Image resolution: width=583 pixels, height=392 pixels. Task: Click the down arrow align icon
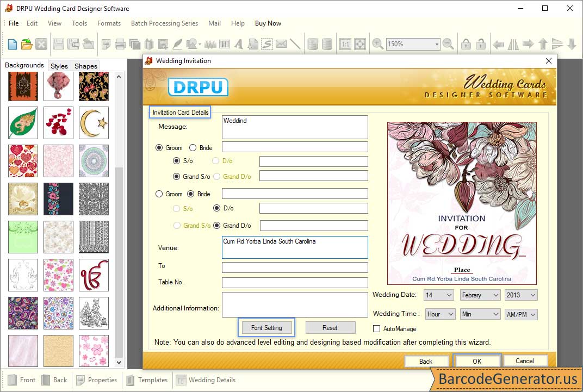[572, 44]
